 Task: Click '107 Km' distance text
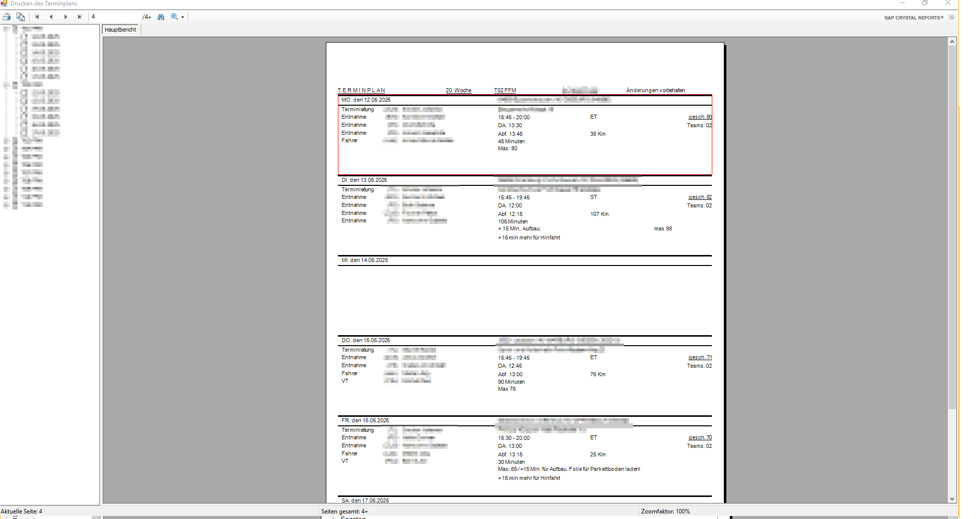tap(600, 214)
